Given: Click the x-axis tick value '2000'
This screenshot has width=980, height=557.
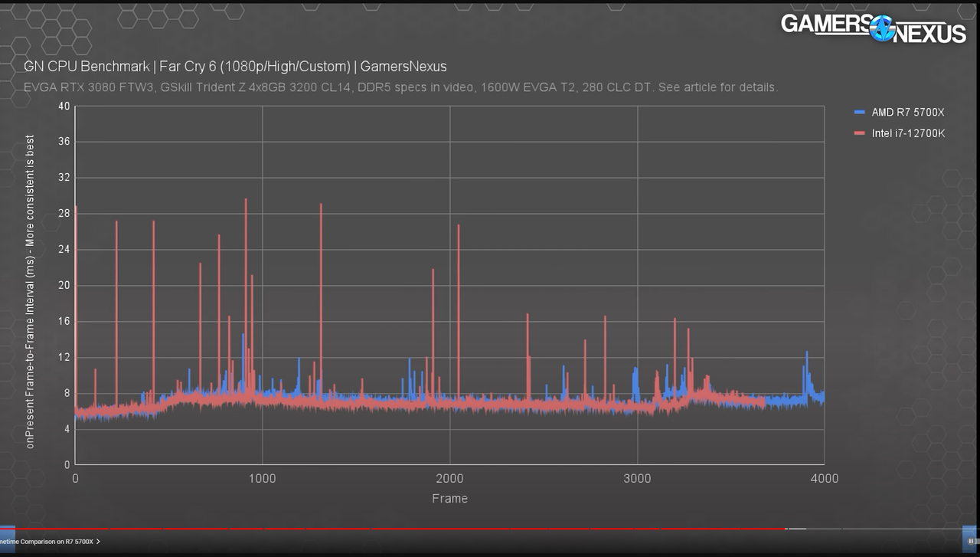Looking at the screenshot, I should pos(449,479).
